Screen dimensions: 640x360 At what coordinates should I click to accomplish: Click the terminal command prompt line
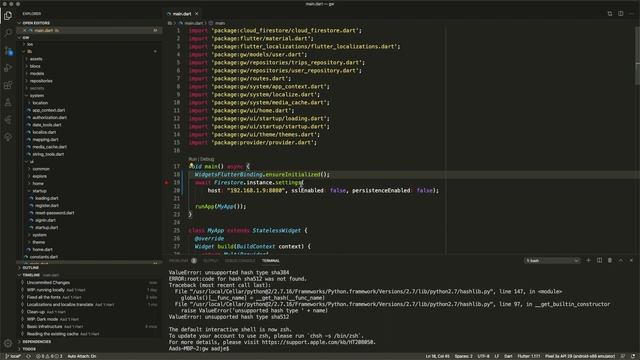point(199,349)
